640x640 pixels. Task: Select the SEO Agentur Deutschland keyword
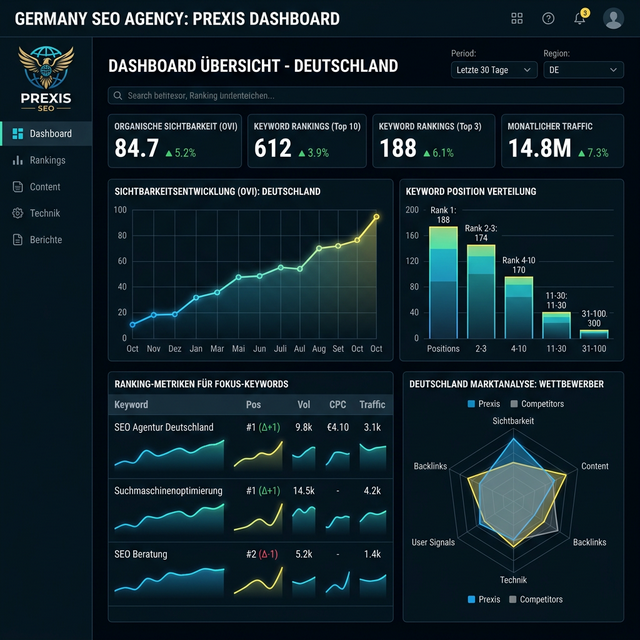(x=164, y=427)
